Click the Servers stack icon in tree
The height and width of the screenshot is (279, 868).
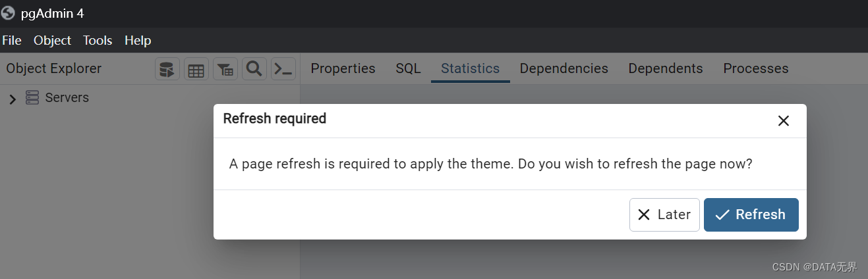point(32,98)
